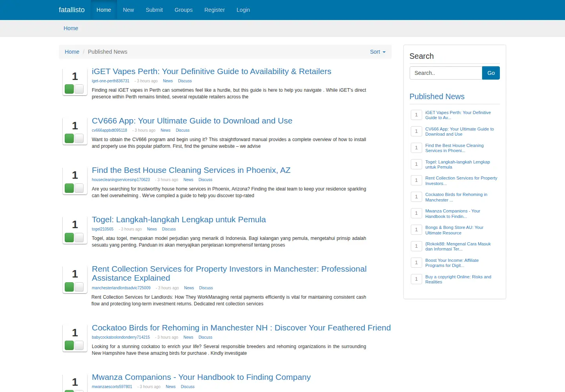
Task: Click vote count beside sidebar Togel link
Action: click(x=416, y=164)
